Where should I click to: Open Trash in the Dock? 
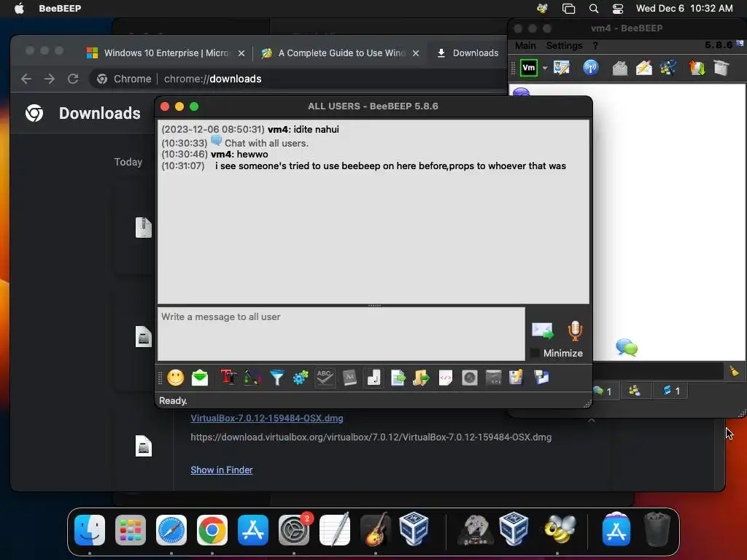pos(657,530)
